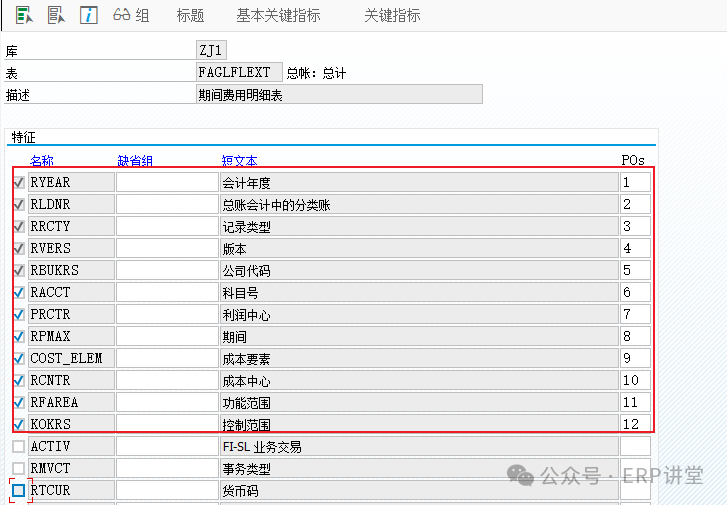Screen dimensions: 727x505
Task: Click the position field for KOKRS
Action: pos(635,424)
